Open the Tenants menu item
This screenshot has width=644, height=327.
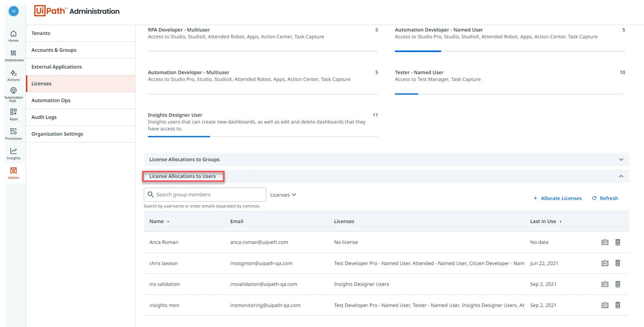[x=80, y=33]
